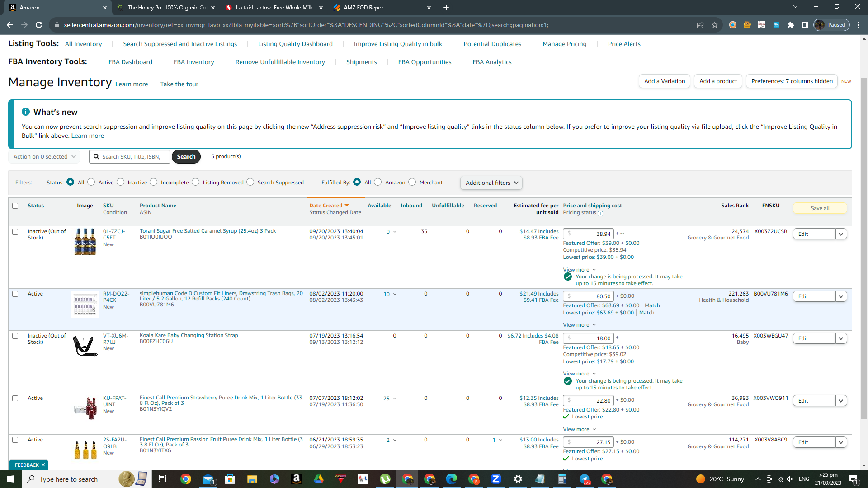Screen dimensions: 868x488
Task: Launch Amazon app from the taskbar
Action: pyautogui.click(x=297, y=479)
